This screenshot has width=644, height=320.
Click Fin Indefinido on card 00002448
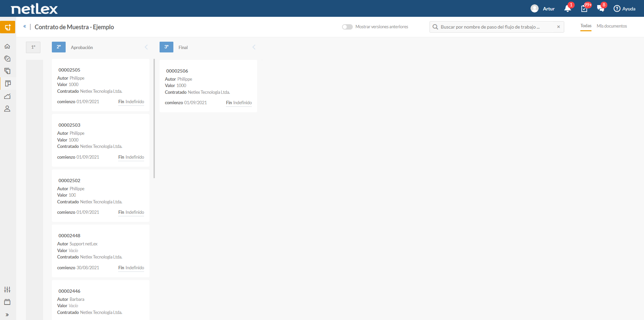tap(131, 268)
